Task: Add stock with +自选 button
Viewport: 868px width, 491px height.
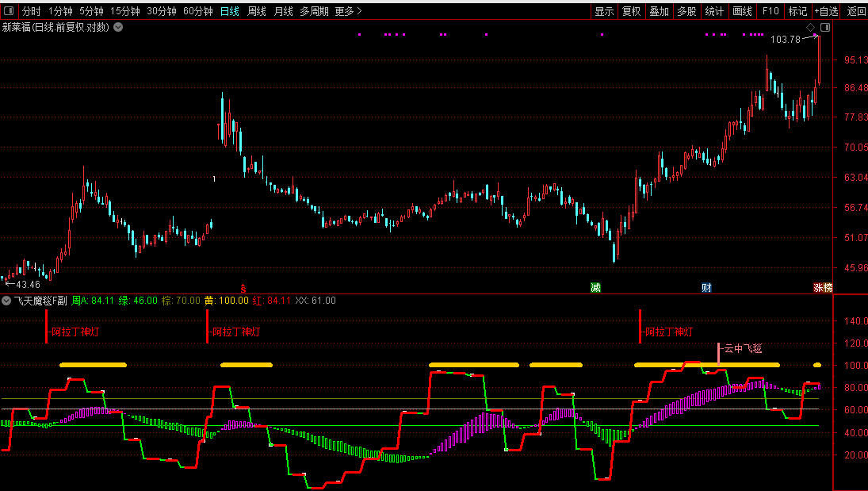Action: pos(827,11)
